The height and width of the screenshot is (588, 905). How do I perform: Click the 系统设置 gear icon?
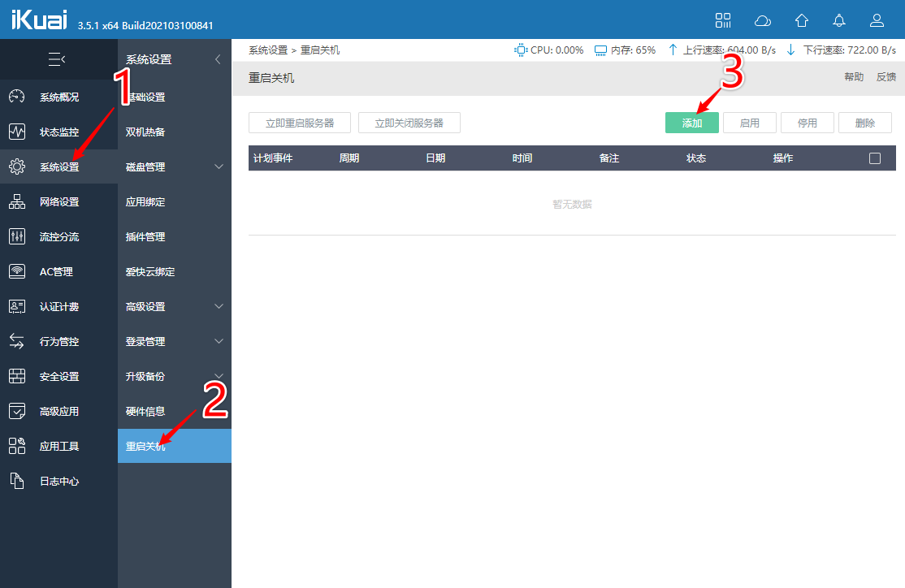[x=17, y=166]
